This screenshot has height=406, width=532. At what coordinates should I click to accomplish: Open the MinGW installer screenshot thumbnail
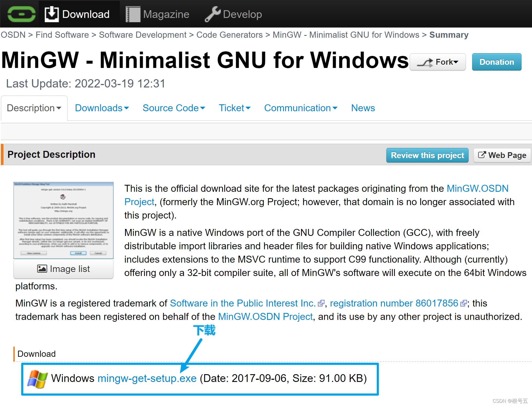pyautogui.click(x=63, y=220)
